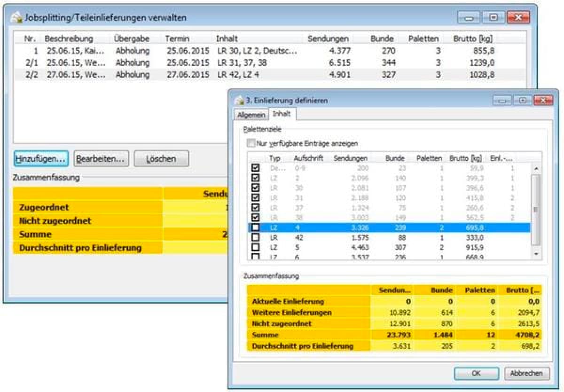
Task: Click the pallet list scrollbar down arrow
Action: point(536,254)
